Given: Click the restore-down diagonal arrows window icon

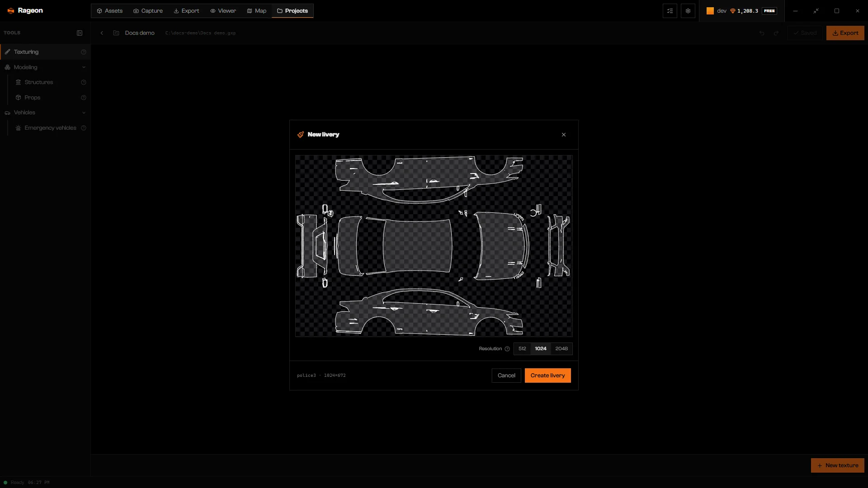Looking at the screenshot, I should tap(816, 11).
